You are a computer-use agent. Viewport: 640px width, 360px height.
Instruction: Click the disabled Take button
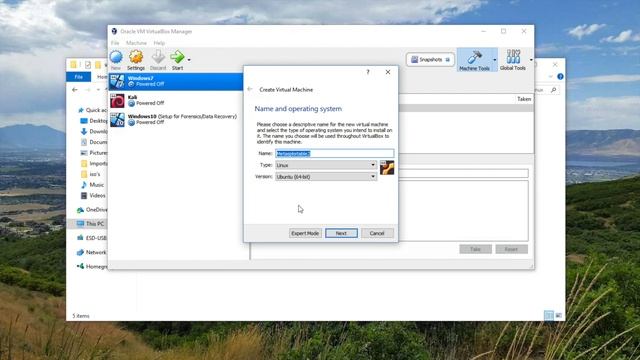pyautogui.click(x=476, y=249)
